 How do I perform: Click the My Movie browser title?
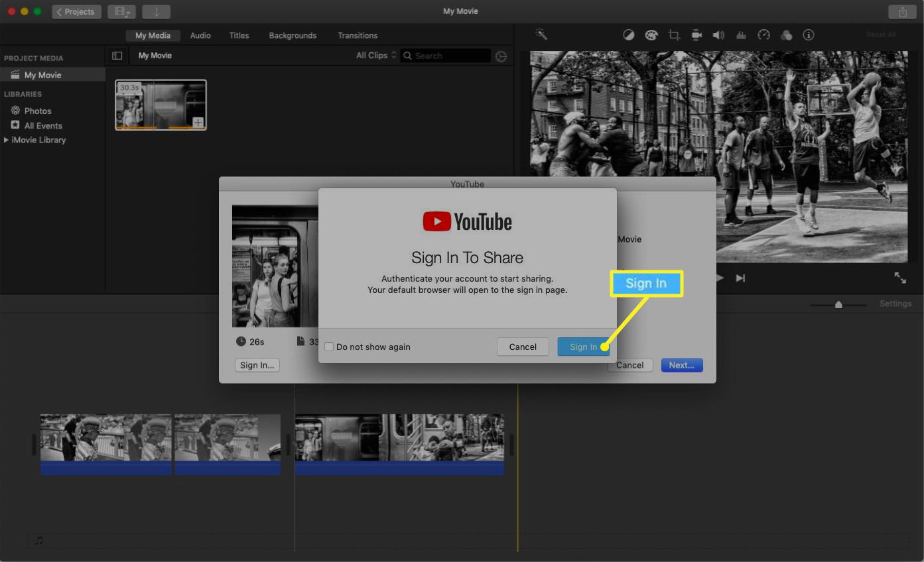[x=155, y=56]
